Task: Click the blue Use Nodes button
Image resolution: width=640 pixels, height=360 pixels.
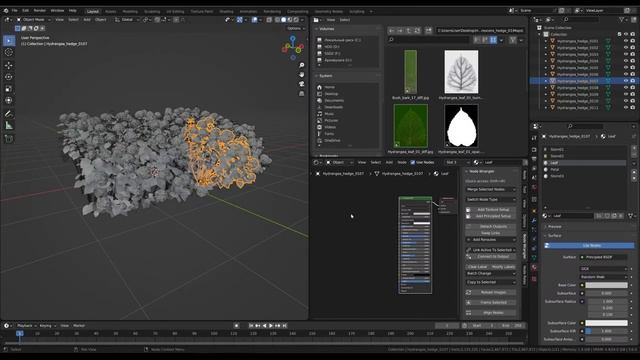Action: pos(589,246)
